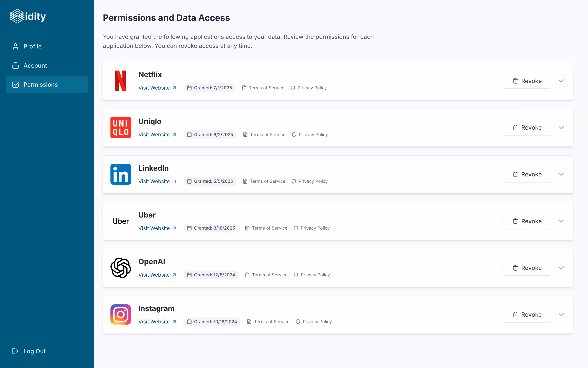The image size is (588, 368).
Task: View LinkedIn Privacy Policy
Action: pos(310,181)
